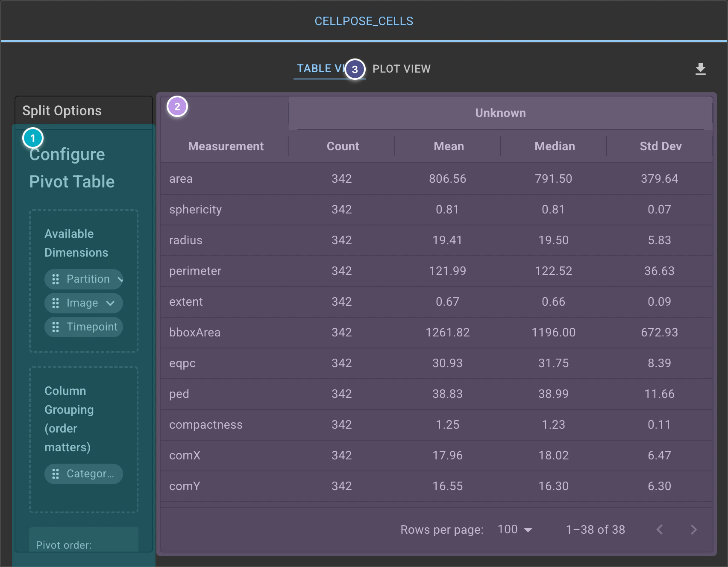Viewport: 728px width, 567px height.
Task: Select the extent measurement row
Action: (437, 302)
